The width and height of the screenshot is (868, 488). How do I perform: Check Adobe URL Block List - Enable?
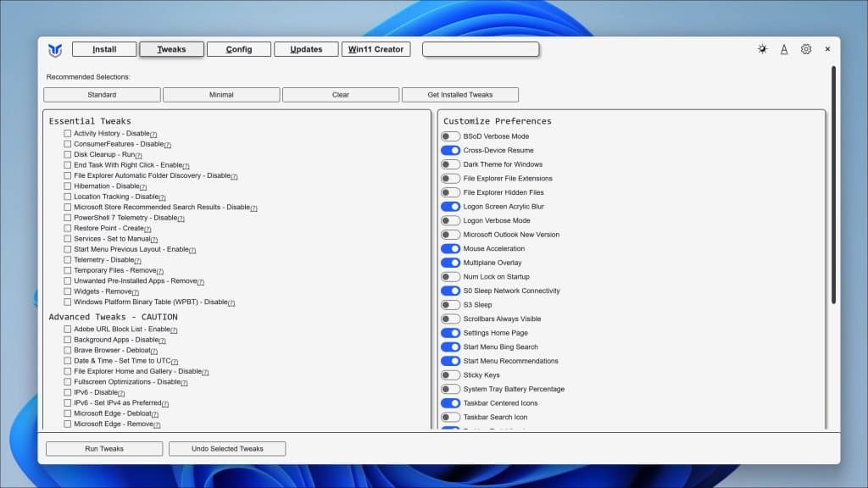pyautogui.click(x=68, y=330)
